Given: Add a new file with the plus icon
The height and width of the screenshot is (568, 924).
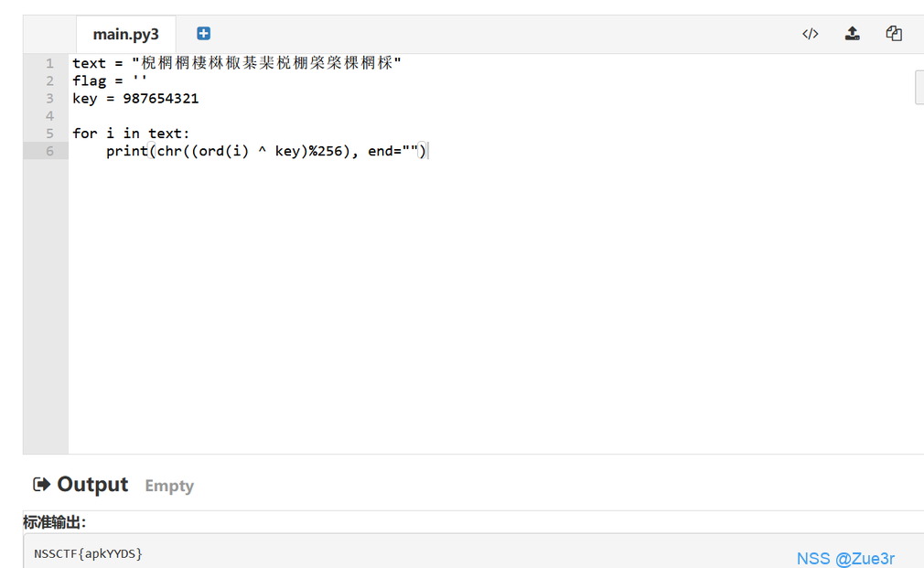Looking at the screenshot, I should 203,34.
